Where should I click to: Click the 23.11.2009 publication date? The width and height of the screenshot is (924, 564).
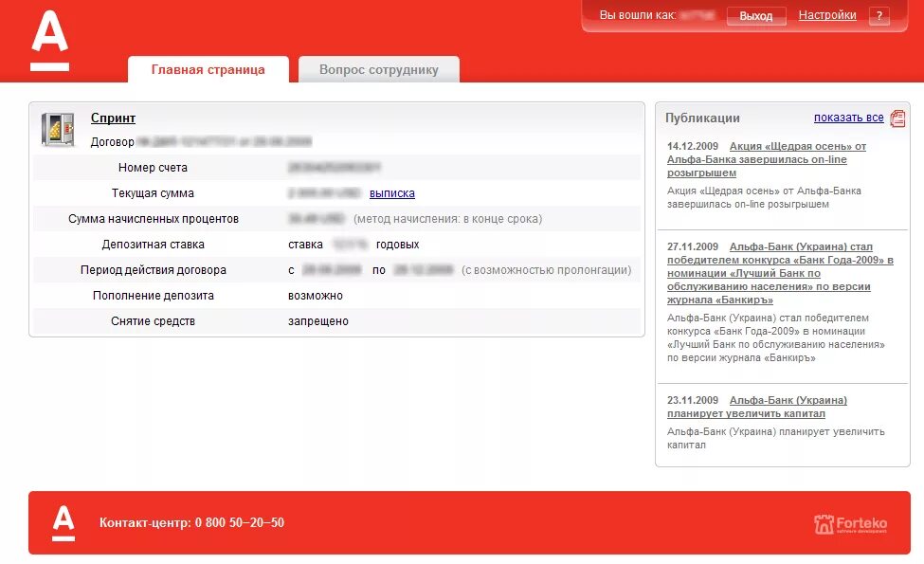tap(693, 400)
